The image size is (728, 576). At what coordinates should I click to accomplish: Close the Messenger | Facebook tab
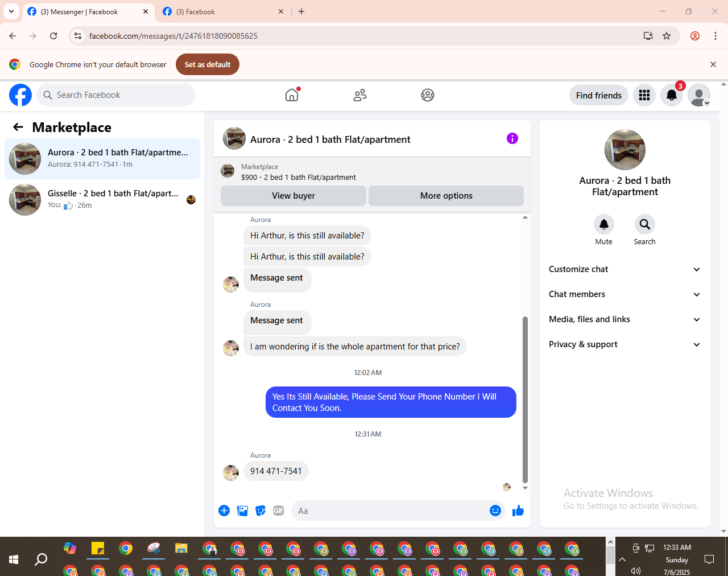click(146, 11)
